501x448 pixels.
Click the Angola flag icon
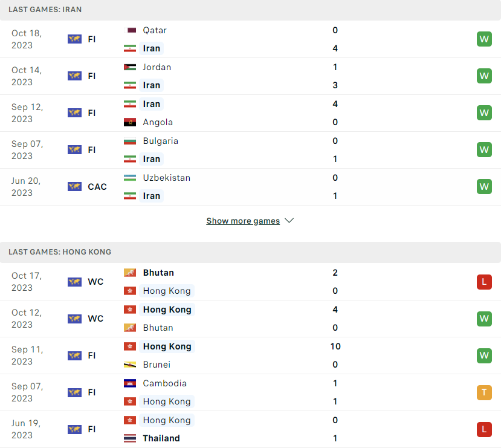tap(130, 122)
